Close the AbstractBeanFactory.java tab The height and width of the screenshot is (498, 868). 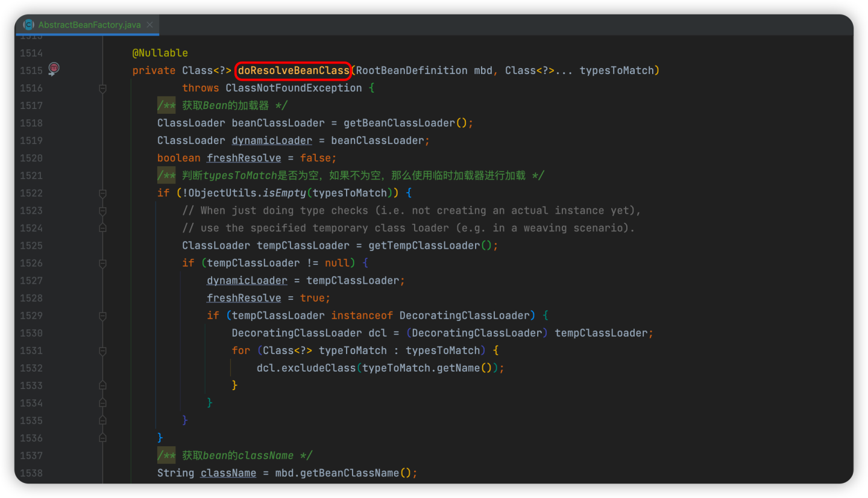pos(151,25)
